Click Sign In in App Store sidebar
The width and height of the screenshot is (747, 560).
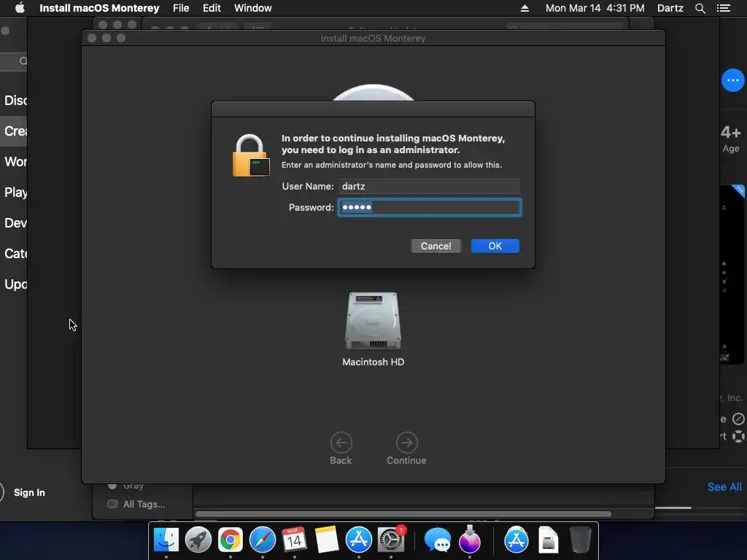coord(29,492)
